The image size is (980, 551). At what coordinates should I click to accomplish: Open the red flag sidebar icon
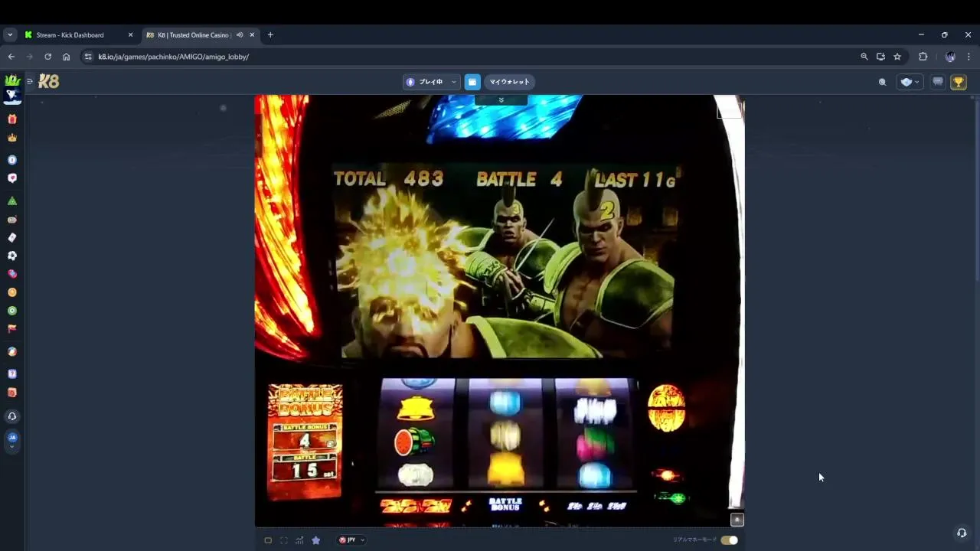tap(12, 328)
